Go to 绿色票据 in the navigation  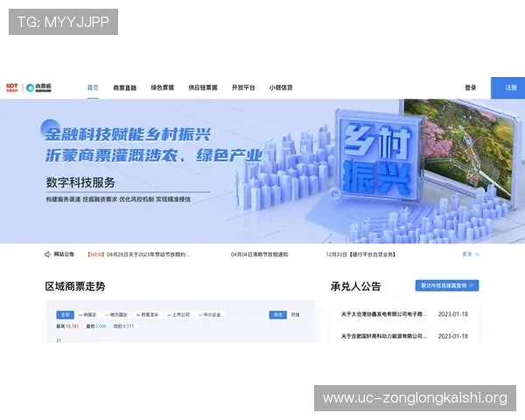tap(163, 87)
